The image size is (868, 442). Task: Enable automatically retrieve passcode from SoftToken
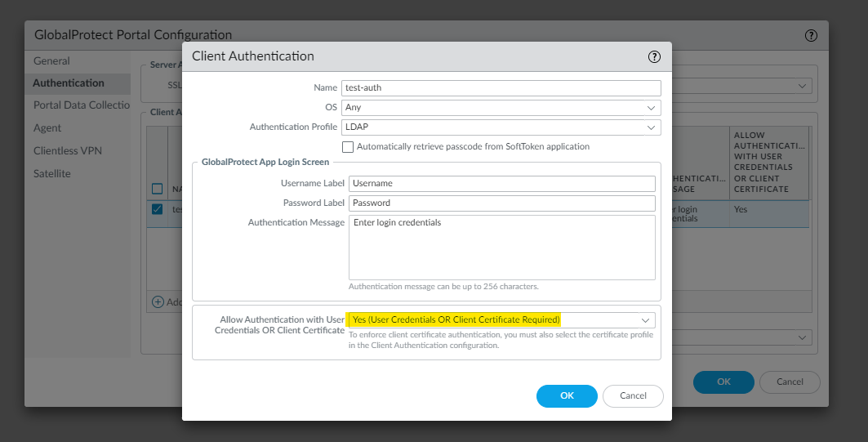pyautogui.click(x=348, y=147)
